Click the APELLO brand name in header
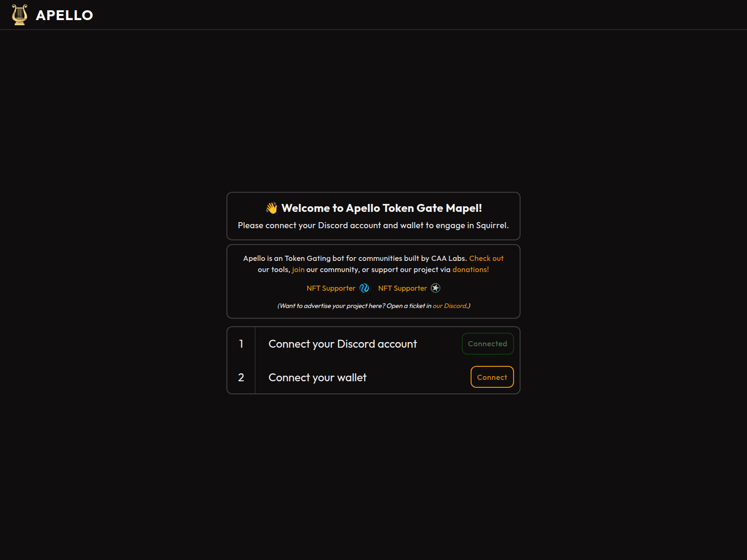747x560 pixels. pos(64,15)
